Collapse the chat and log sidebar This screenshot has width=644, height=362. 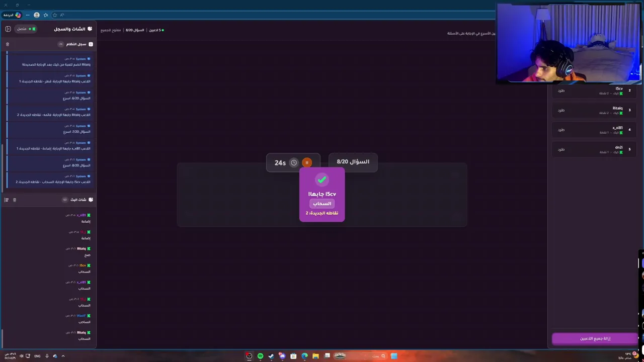coord(8,29)
